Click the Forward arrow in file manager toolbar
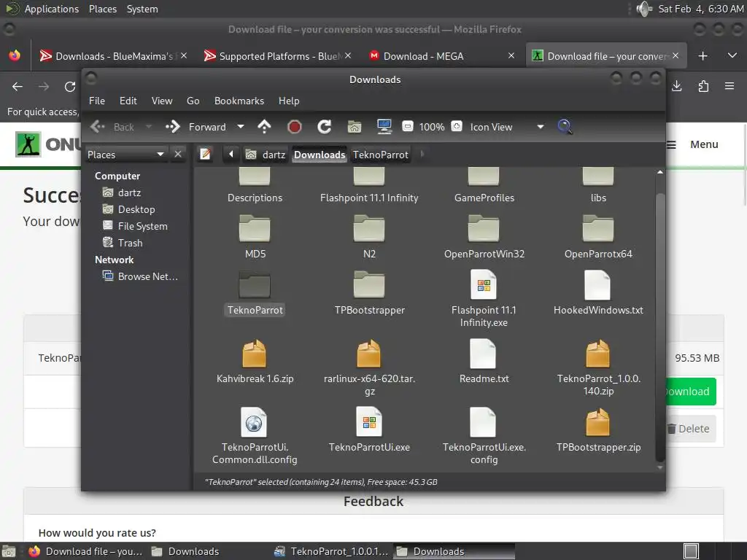 tap(172, 127)
